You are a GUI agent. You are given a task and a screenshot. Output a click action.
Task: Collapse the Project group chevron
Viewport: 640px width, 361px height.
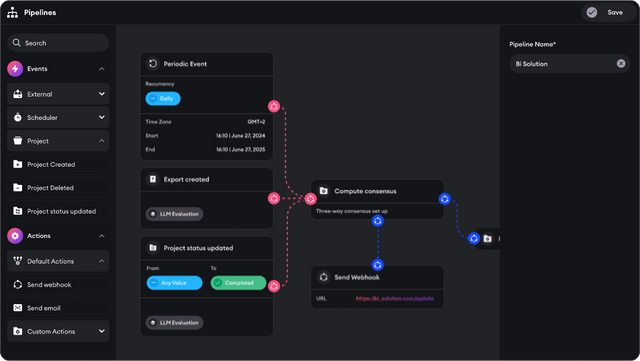[x=102, y=141]
